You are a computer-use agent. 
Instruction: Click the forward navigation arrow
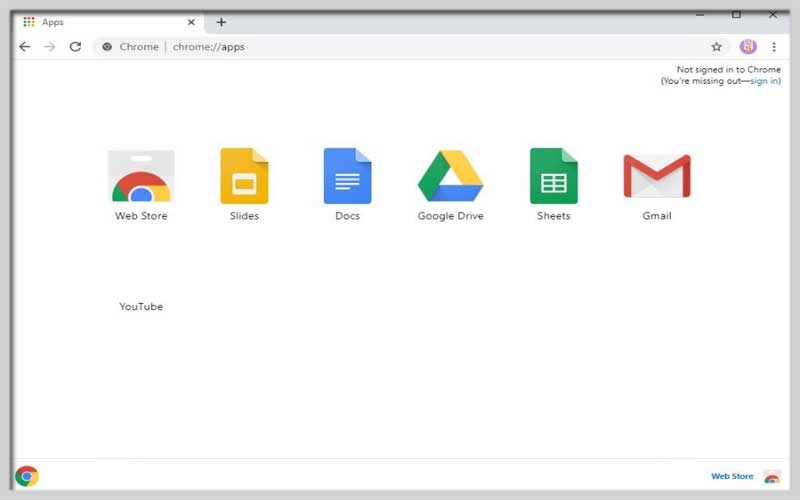(x=49, y=47)
